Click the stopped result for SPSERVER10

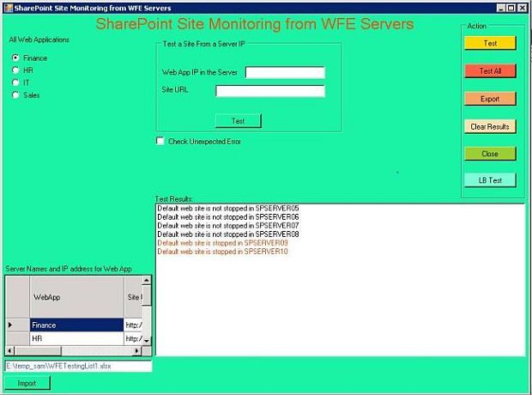pos(222,252)
